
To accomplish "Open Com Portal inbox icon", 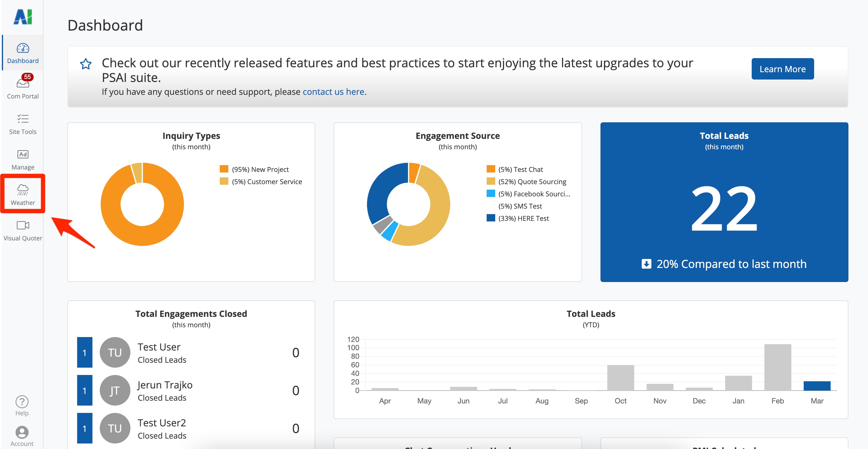I will coord(23,83).
